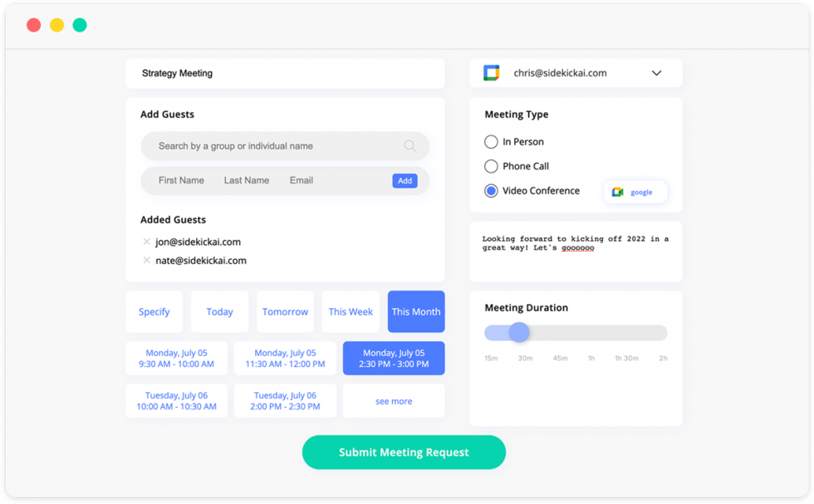Select the Tomorrow date filter
Screen dimensions: 814x504
pos(285,311)
